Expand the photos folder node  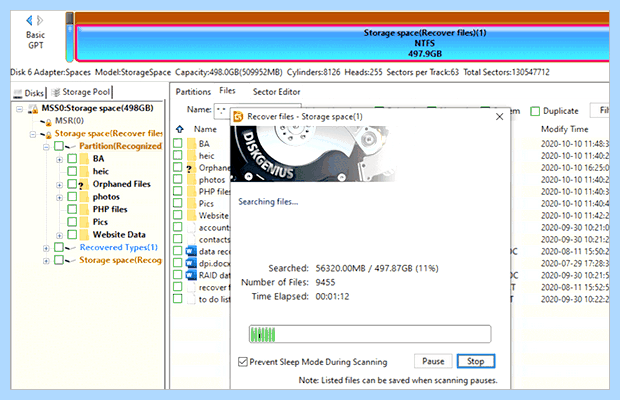point(59,198)
